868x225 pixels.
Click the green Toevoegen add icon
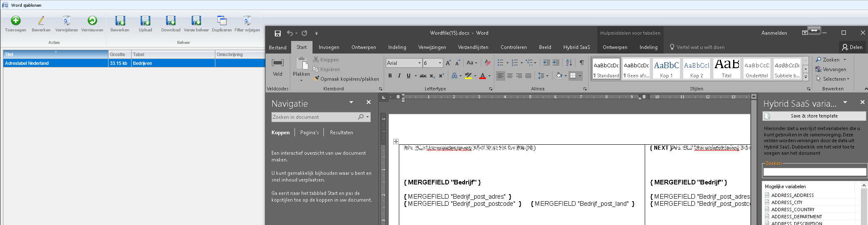(15, 21)
